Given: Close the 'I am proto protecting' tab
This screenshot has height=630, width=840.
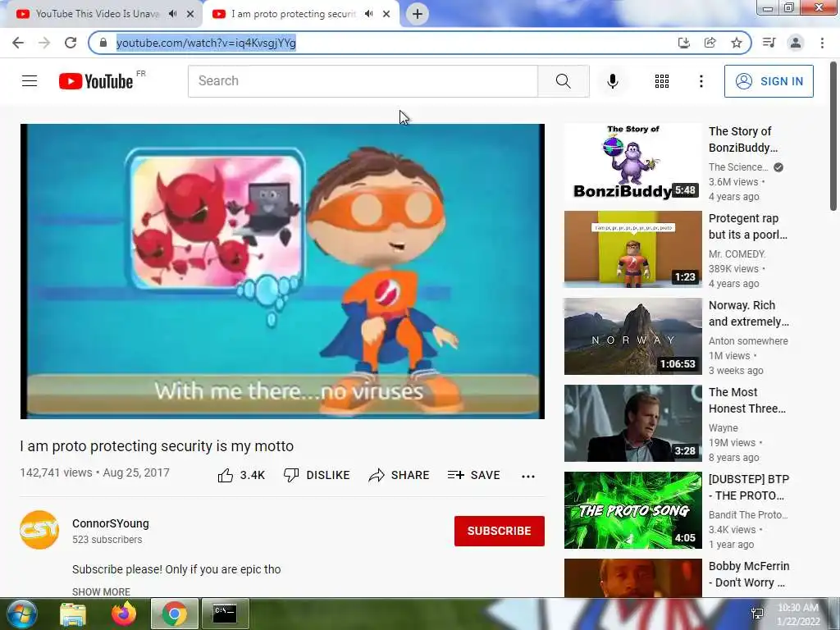Looking at the screenshot, I should (386, 14).
